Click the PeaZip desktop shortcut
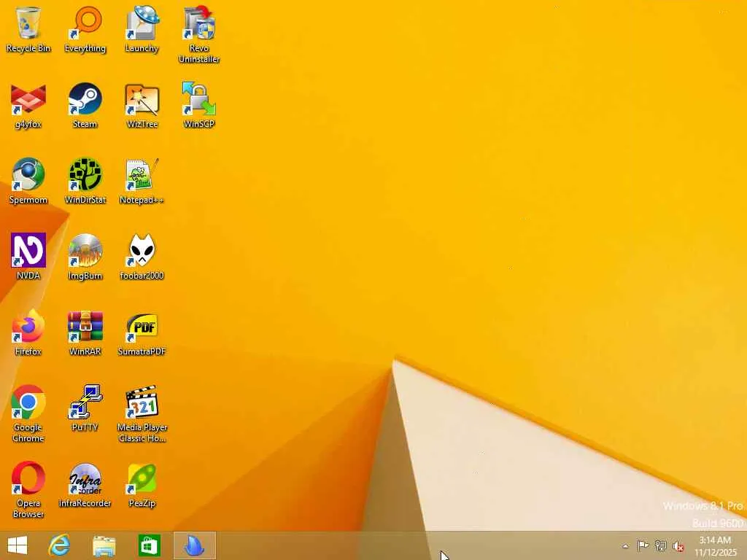This screenshot has height=560, width=747. pos(142,484)
